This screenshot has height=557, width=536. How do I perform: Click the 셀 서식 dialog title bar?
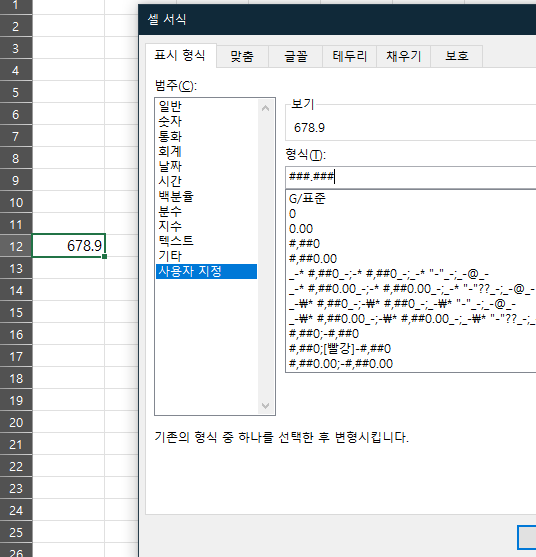[337, 20]
